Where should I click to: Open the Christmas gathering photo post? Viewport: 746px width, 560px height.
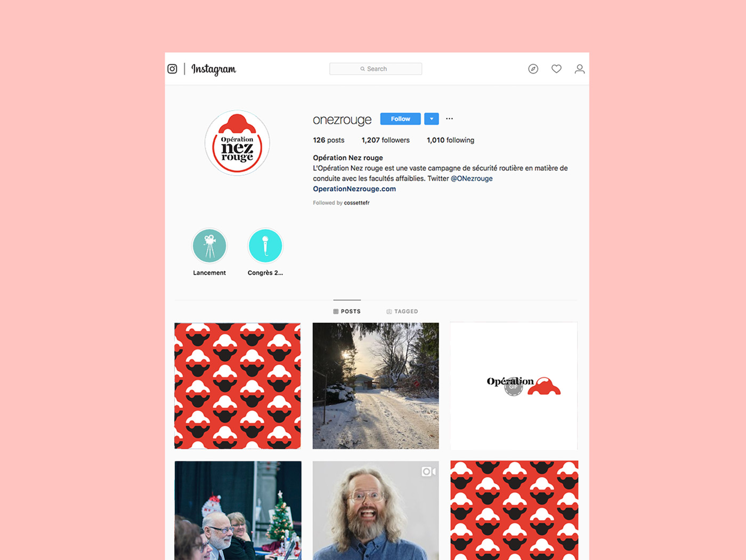pyautogui.click(x=238, y=510)
